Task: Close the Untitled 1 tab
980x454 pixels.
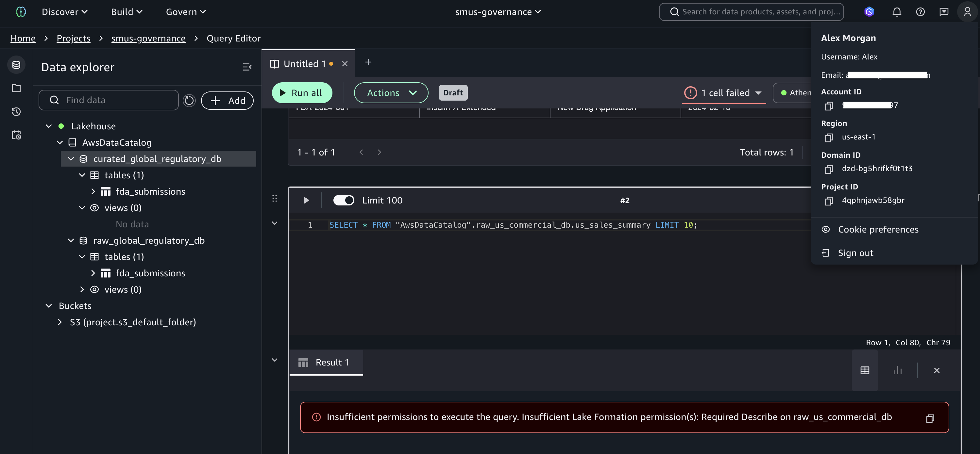Action: 345,64
